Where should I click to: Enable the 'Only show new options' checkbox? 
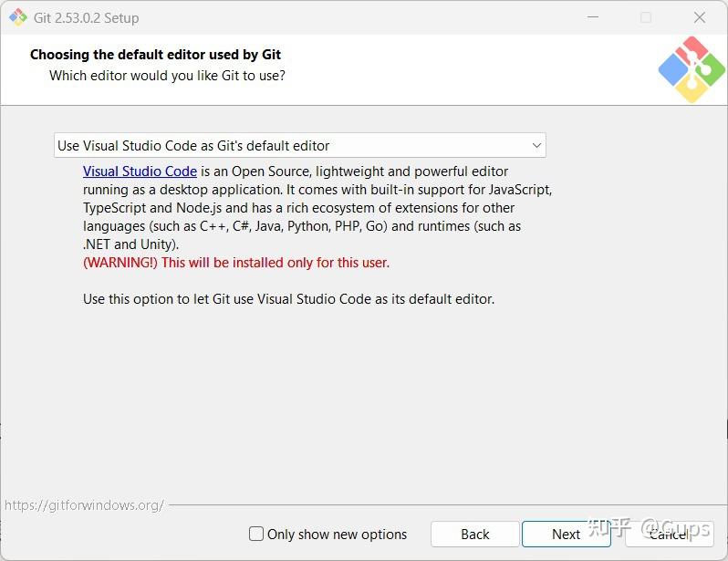256,534
